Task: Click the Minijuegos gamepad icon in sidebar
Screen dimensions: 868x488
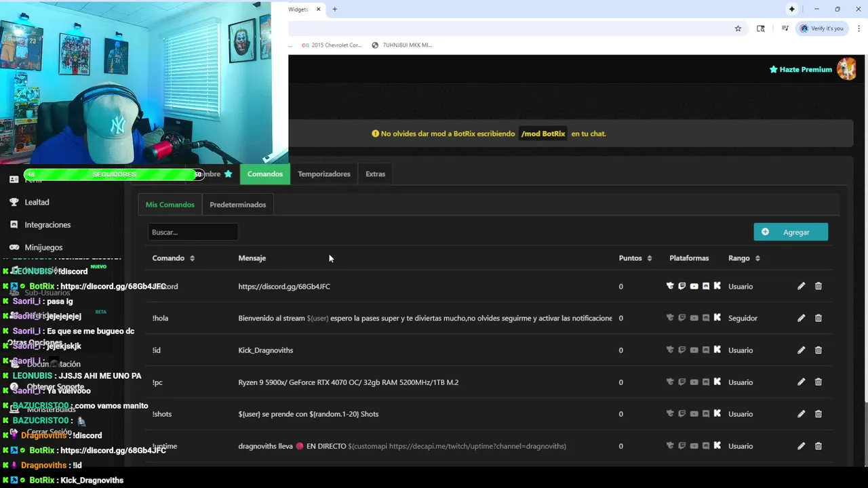Action: coord(14,247)
